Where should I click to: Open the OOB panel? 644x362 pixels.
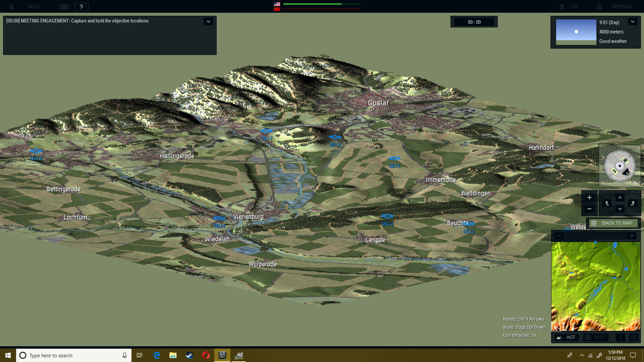574,7
